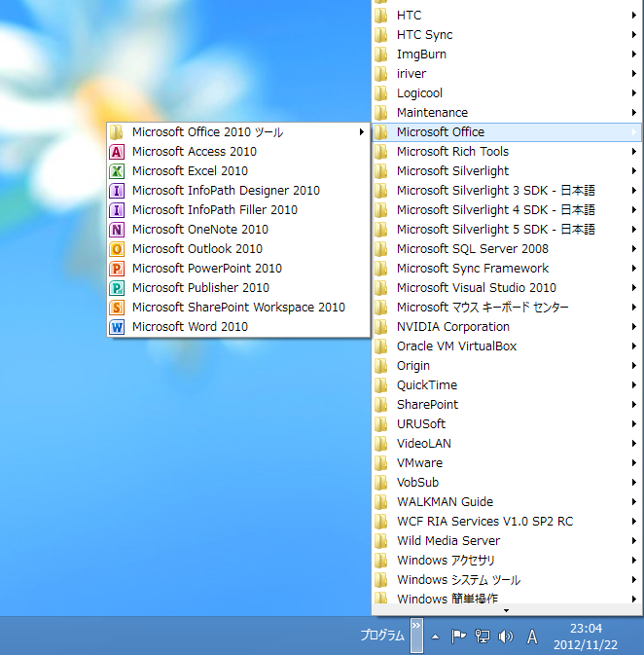Click the Publisher 2010 icon
This screenshot has height=655, width=644.
[117, 288]
